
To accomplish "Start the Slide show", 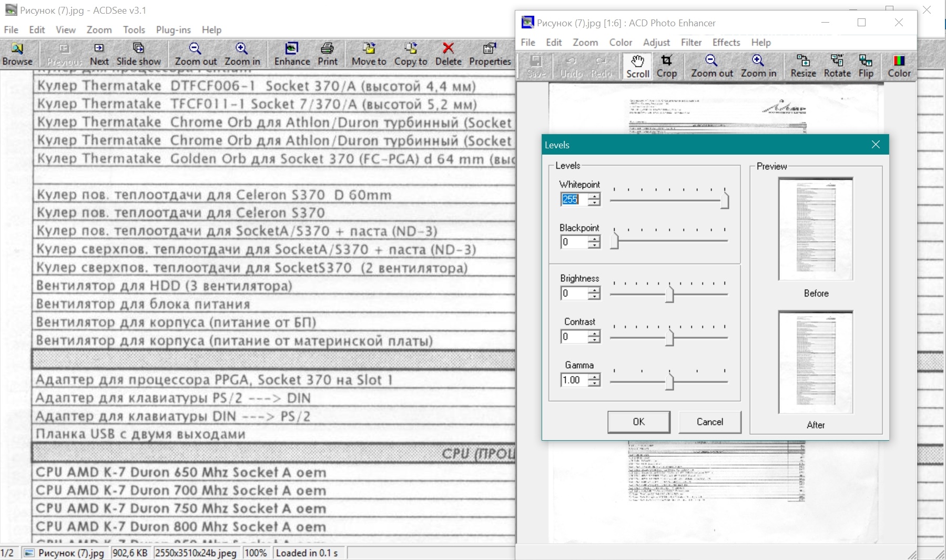I will pos(138,54).
